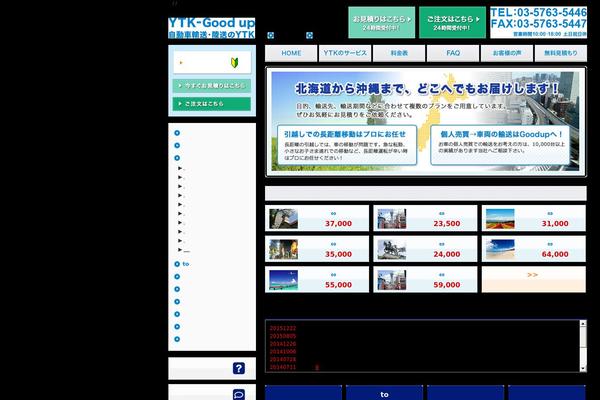Click the dark green header ご注文はこちら button

pos(452,23)
